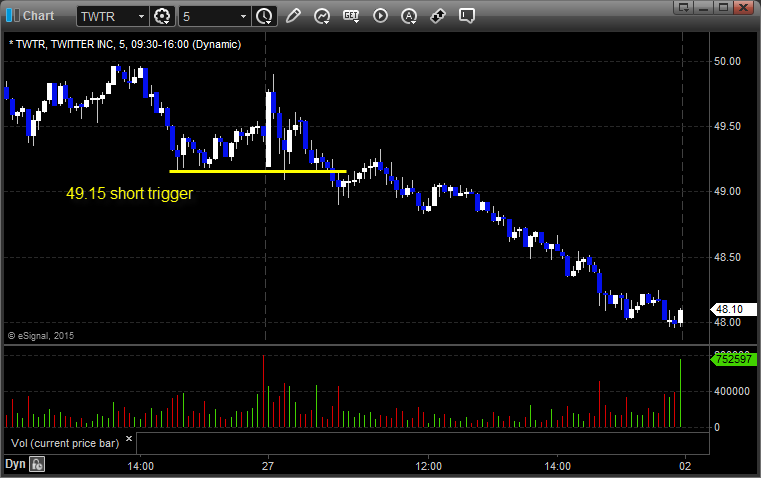Maximize the Chart window
Viewport: 761px width, 478px height.
tap(724, 7)
